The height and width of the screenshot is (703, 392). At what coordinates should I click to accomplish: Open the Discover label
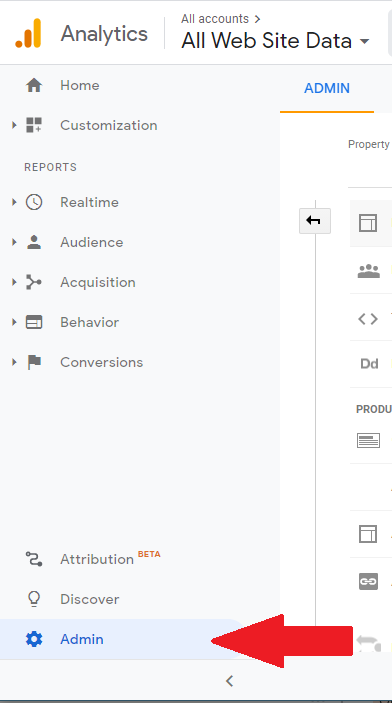point(90,599)
